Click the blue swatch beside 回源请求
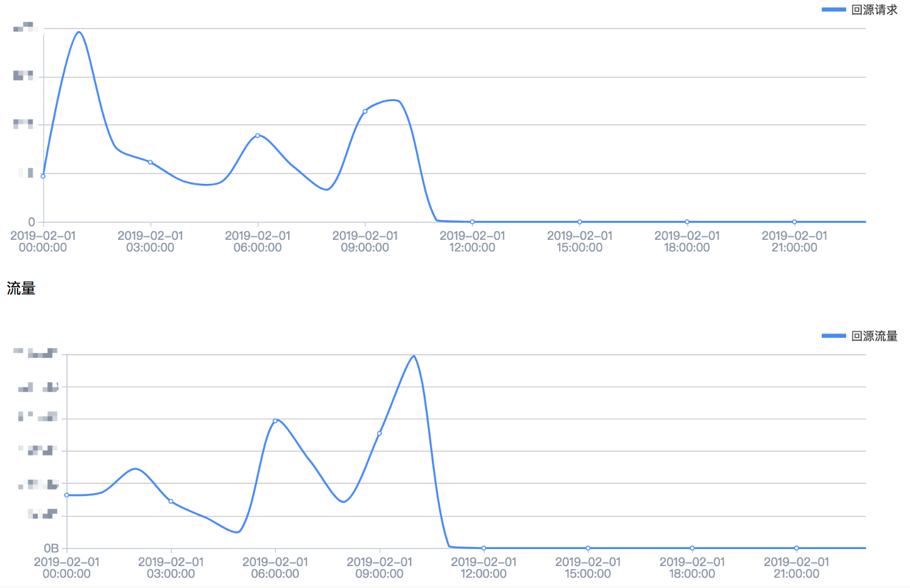910x588 pixels. pyautogui.click(x=833, y=10)
